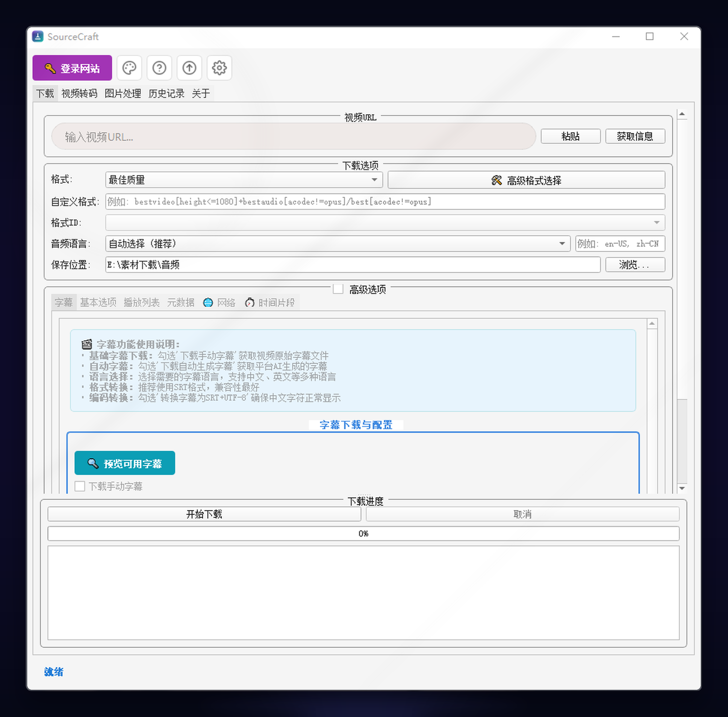Click the 登录网站 login button
This screenshot has height=717, width=728.
72,68
